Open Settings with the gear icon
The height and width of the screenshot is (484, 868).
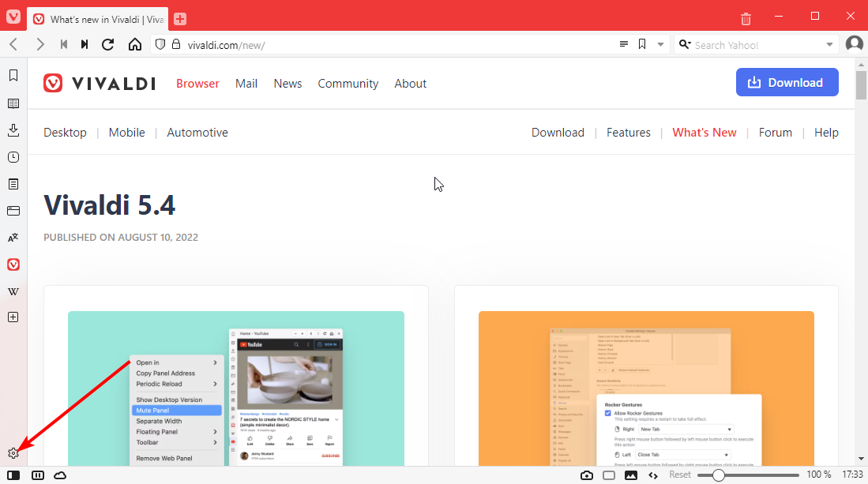pyautogui.click(x=13, y=453)
